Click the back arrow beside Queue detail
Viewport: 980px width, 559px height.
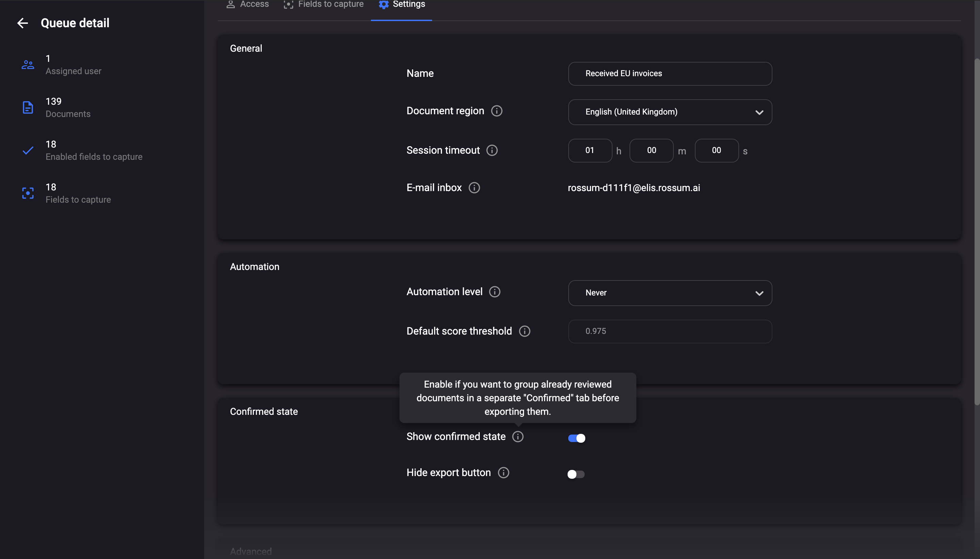pyautogui.click(x=23, y=23)
